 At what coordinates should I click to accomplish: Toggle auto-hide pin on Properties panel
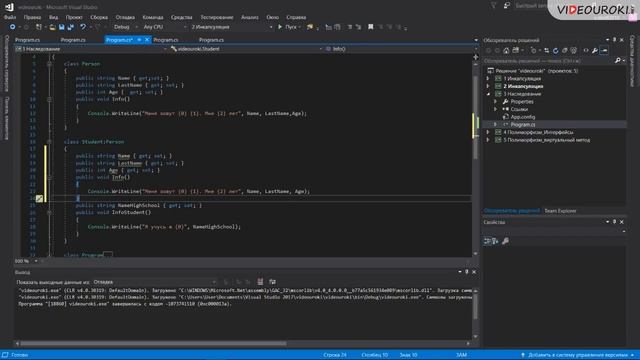click(x=614, y=222)
